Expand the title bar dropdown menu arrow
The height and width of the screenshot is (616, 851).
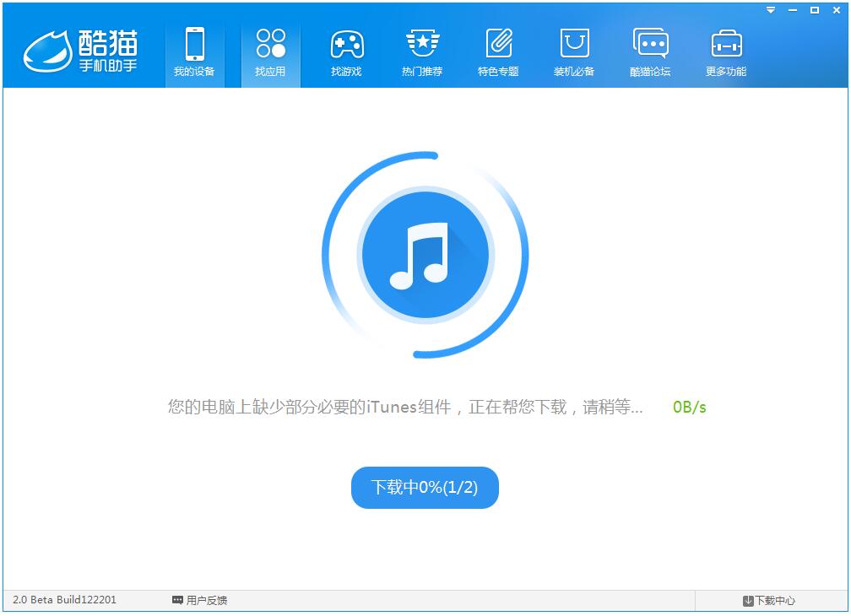771,10
